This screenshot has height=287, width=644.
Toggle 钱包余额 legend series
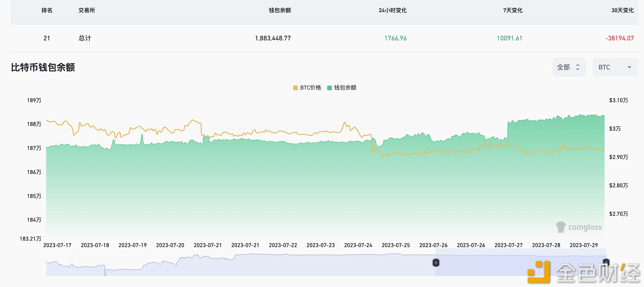click(342, 88)
